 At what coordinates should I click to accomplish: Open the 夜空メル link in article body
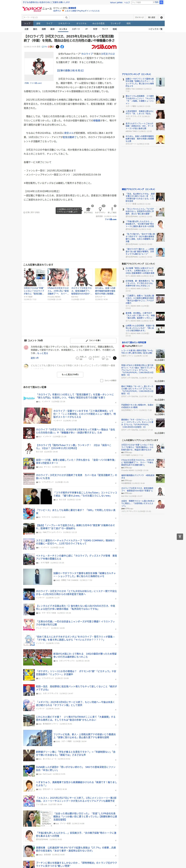click(x=69, y=133)
